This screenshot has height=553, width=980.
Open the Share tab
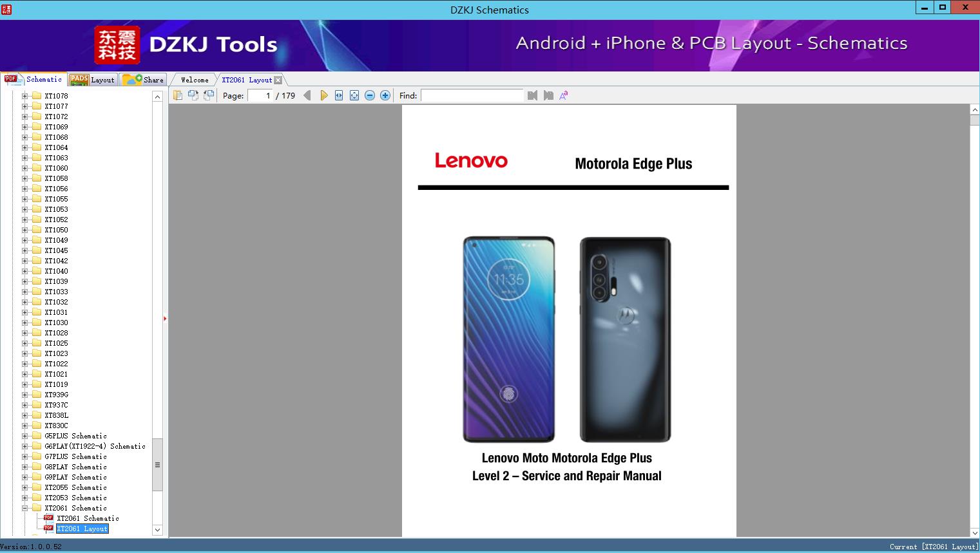tap(144, 80)
